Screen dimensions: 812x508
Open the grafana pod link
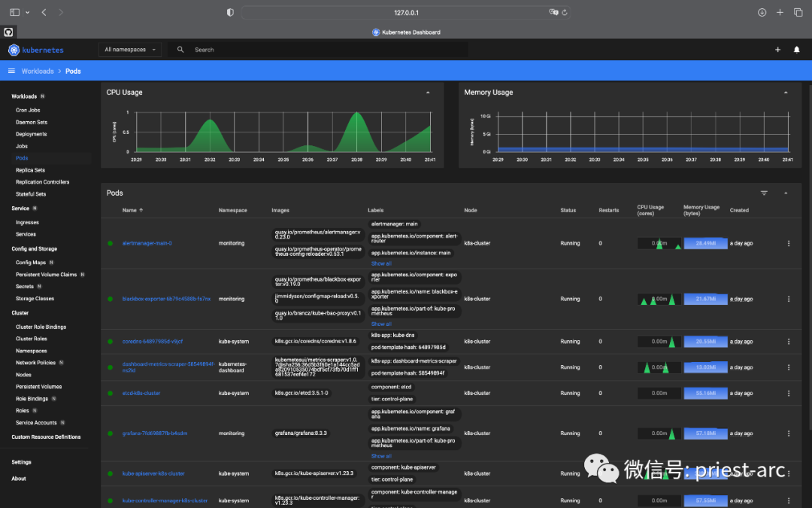click(x=144, y=433)
